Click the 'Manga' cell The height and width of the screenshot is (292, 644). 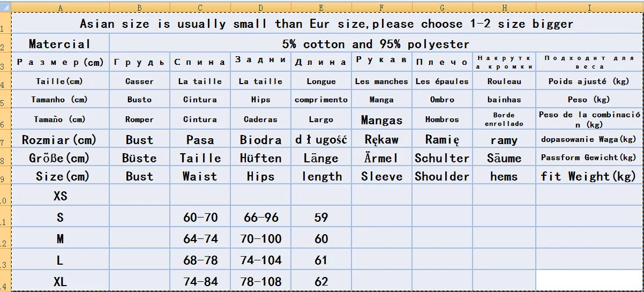pos(382,99)
